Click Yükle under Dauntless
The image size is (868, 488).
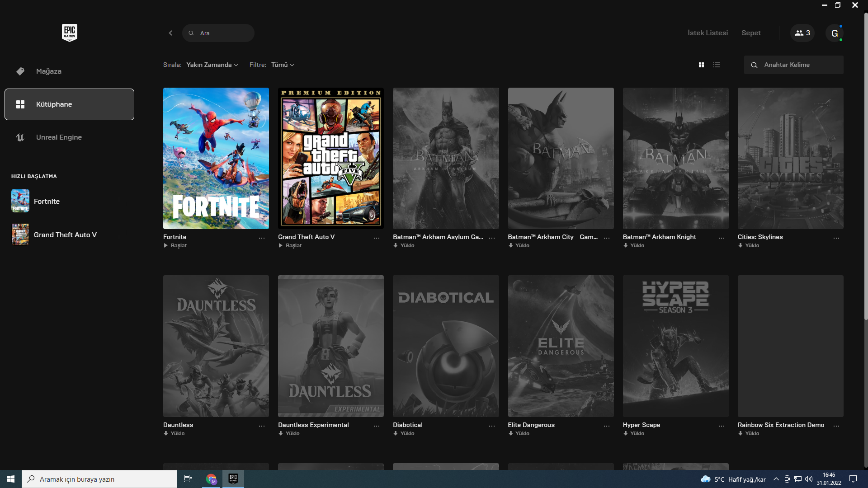pos(174,433)
